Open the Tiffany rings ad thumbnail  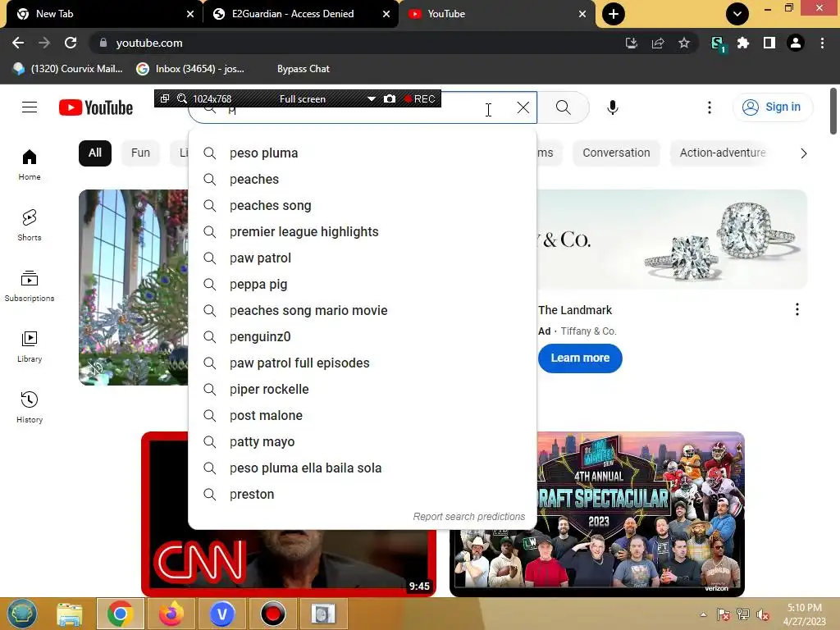[672, 240]
